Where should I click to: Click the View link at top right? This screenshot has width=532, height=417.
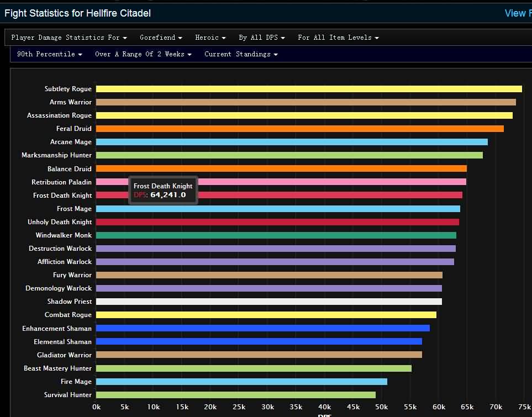click(x=518, y=13)
